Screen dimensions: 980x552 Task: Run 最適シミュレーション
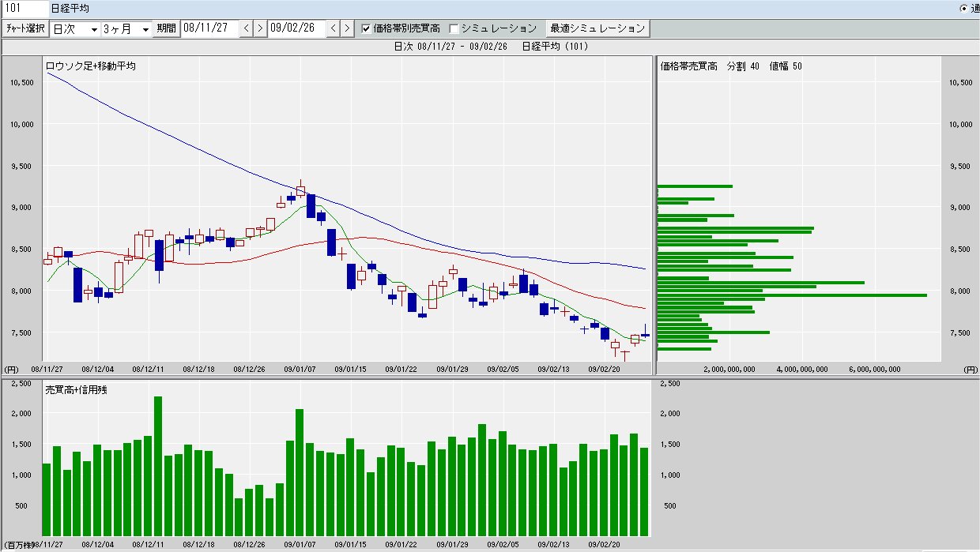(597, 28)
